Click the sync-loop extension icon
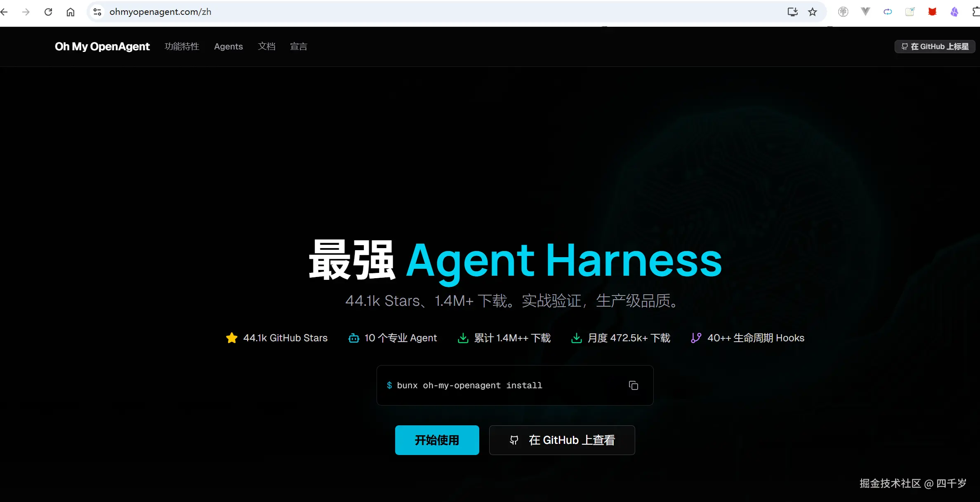Viewport: 980px width, 502px height. tap(888, 12)
